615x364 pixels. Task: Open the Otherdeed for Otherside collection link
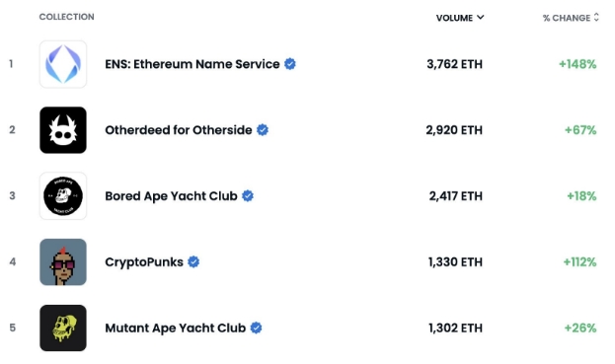coord(179,129)
